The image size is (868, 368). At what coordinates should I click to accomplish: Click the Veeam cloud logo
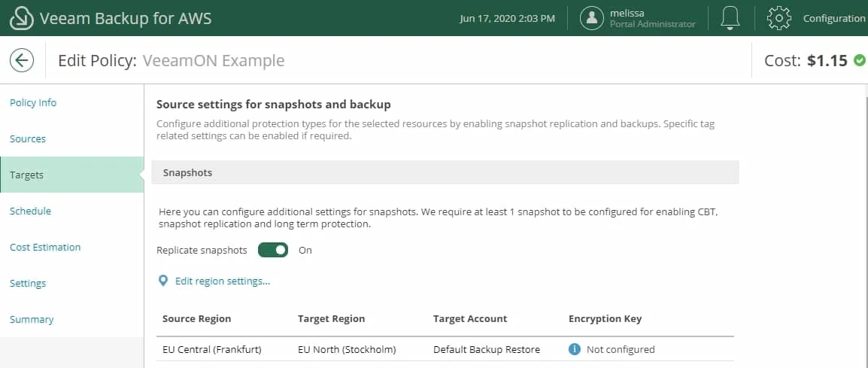(22, 18)
